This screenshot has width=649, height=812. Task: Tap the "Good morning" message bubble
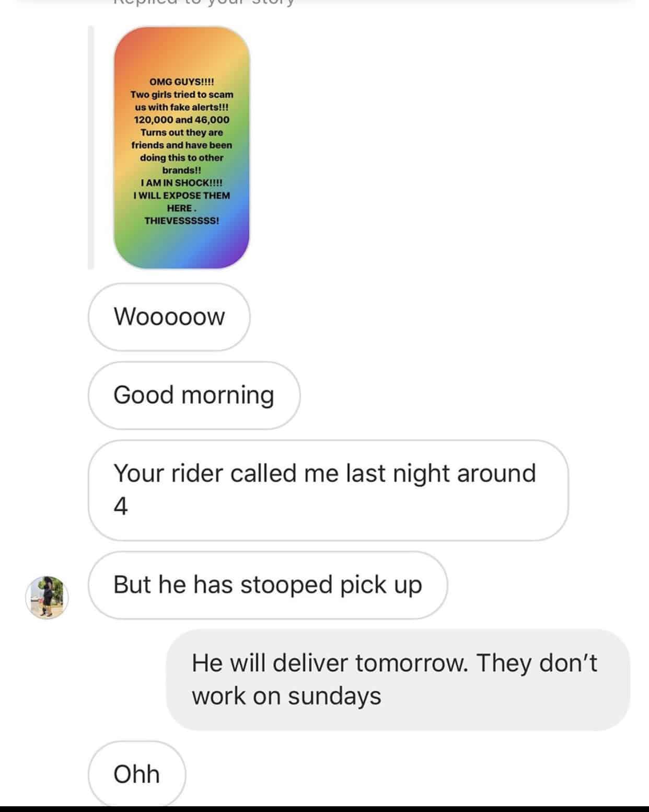click(194, 395)
